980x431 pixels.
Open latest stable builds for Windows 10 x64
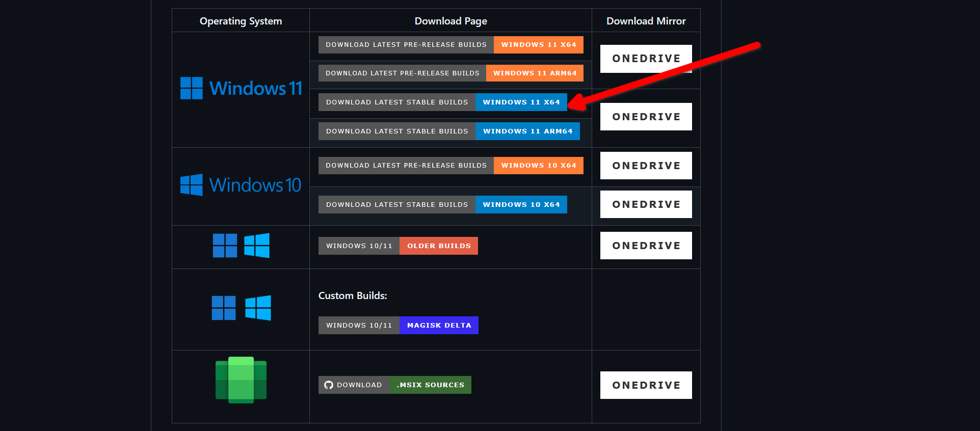pos(443,205)
